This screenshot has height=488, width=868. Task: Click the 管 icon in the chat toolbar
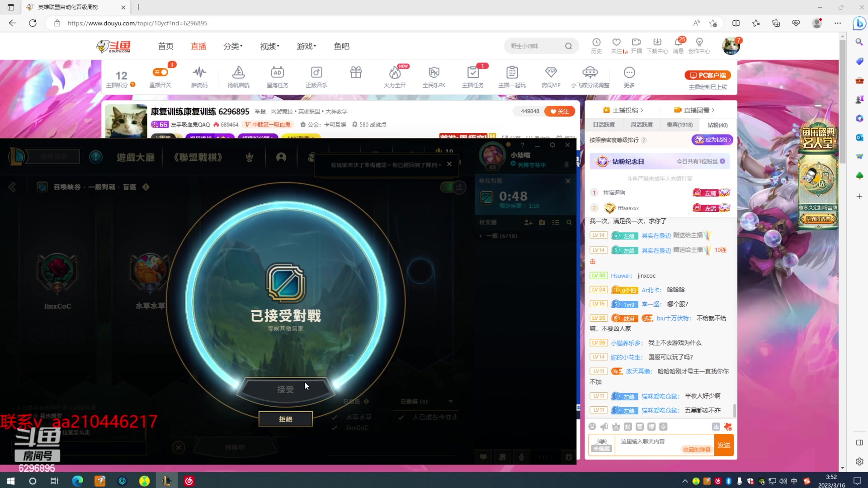point(639,427)
